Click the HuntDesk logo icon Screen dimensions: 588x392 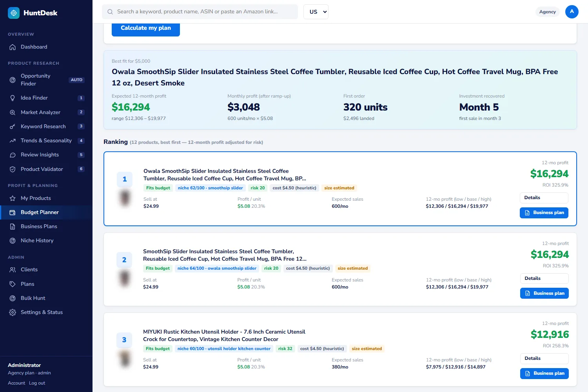pyautogui.click(x=14, y=13)
